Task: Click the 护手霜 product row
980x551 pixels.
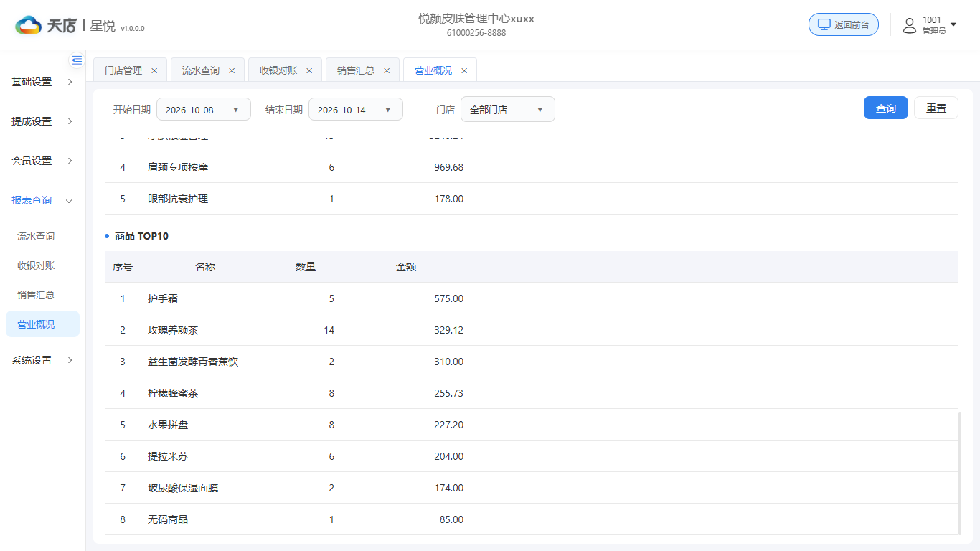Action: tap(531, 298)
